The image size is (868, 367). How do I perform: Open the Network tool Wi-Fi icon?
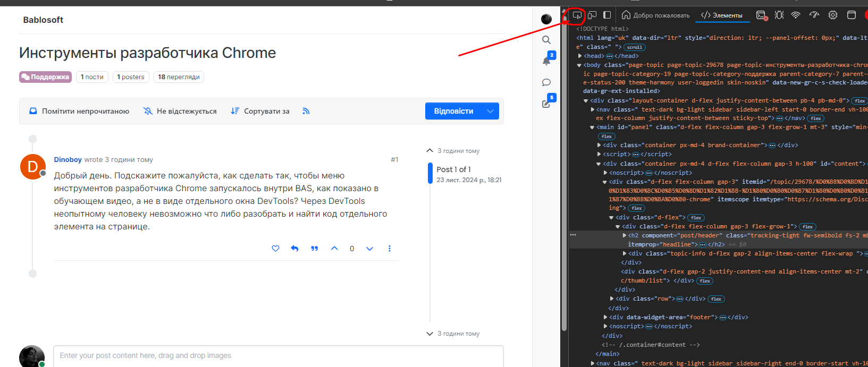[796, 15]
